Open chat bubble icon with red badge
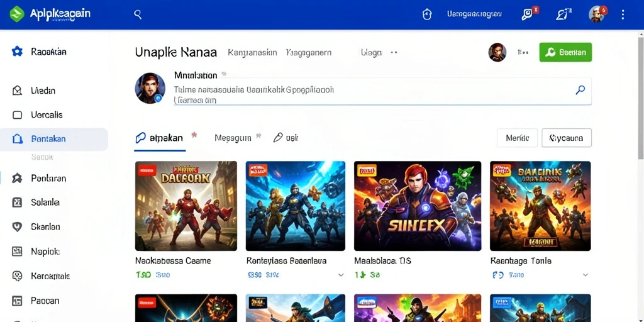 529,14
